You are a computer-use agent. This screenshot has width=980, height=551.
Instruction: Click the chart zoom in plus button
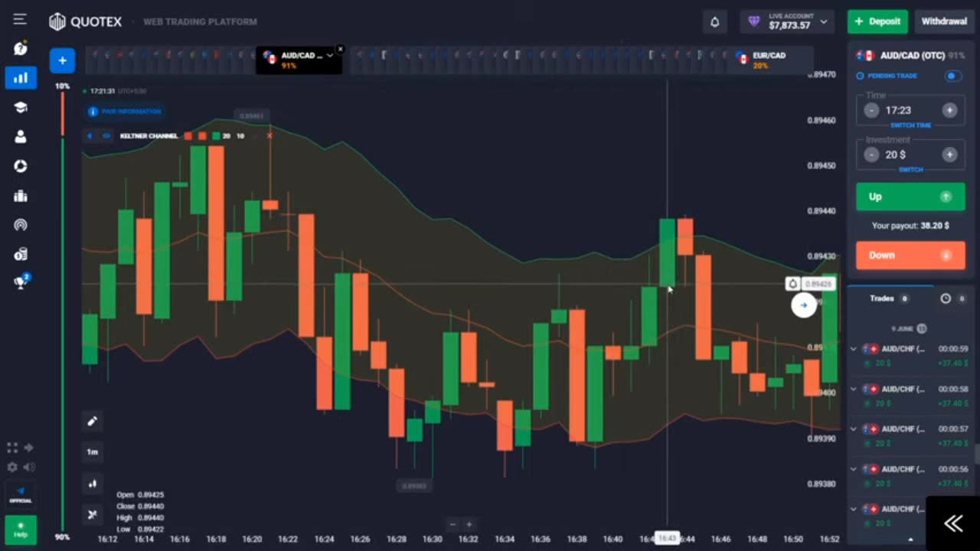click(469, 524)
